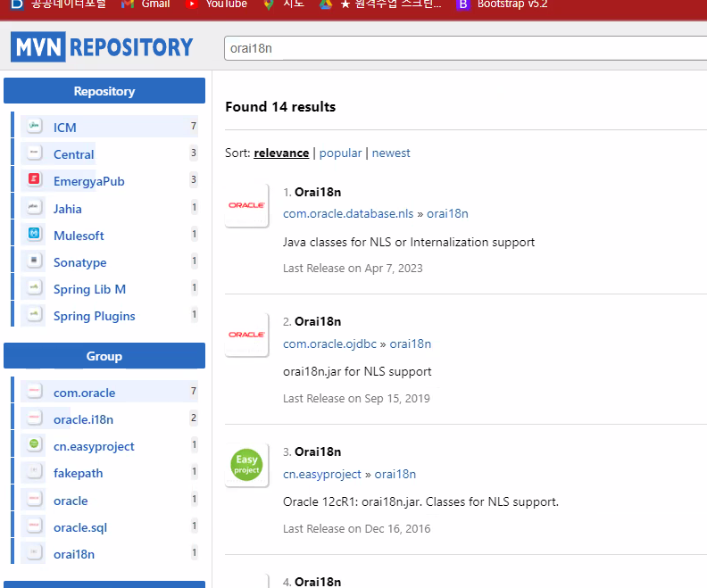Focus the orai18n search field

click(465, 48)
